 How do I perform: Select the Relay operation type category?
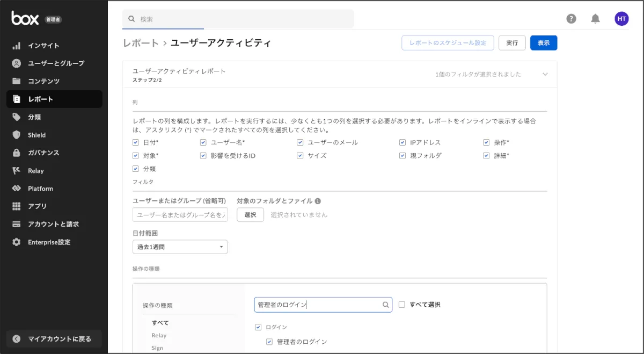click(x=159, y=335)
